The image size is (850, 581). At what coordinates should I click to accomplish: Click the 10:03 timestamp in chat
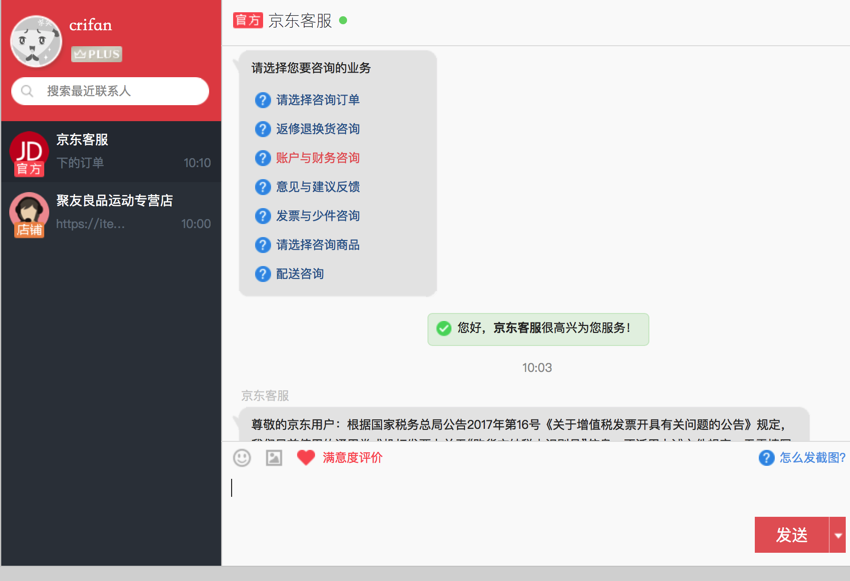click(x=537, y=368)
